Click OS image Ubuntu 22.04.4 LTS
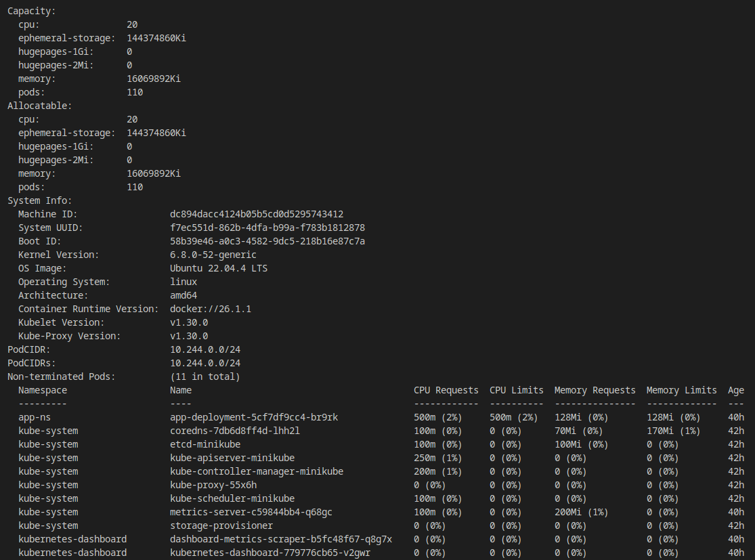This screenshot has height=560, width=755. point(219,268)
